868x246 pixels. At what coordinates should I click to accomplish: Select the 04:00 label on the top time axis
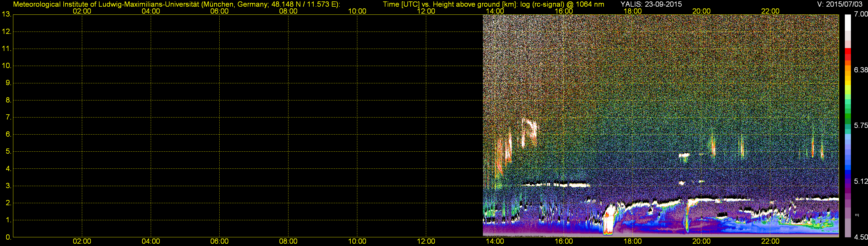tap(151, 11)
